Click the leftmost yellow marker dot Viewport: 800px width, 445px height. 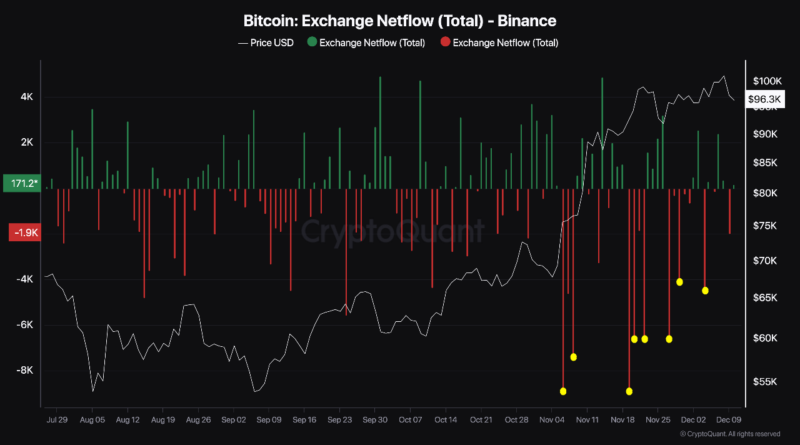(563, 391)
